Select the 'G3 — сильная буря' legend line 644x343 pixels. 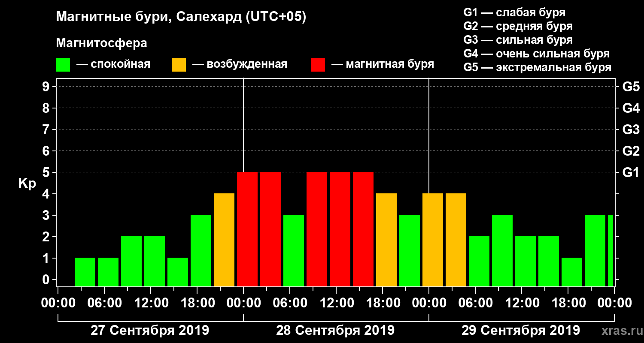518,40
